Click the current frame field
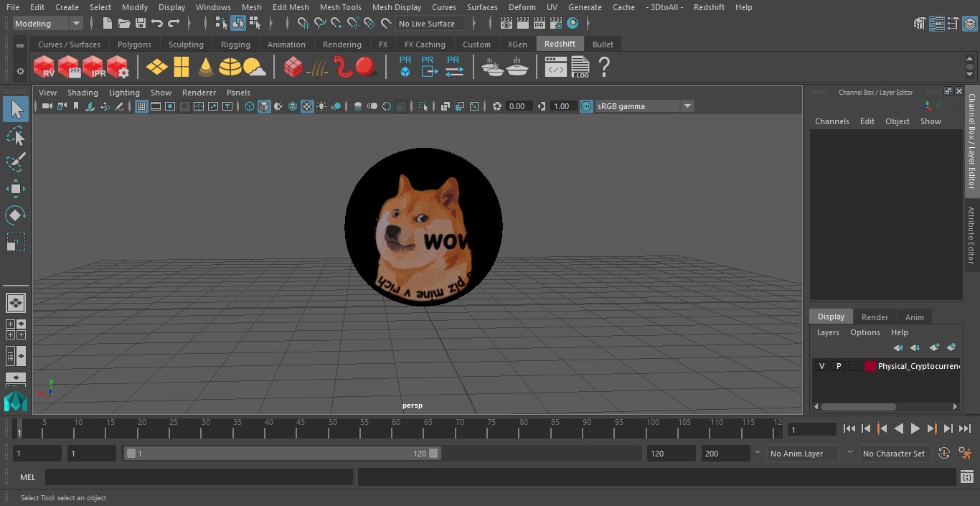The width and height of the screenshot is (980, 506). (x=811, y=429)
